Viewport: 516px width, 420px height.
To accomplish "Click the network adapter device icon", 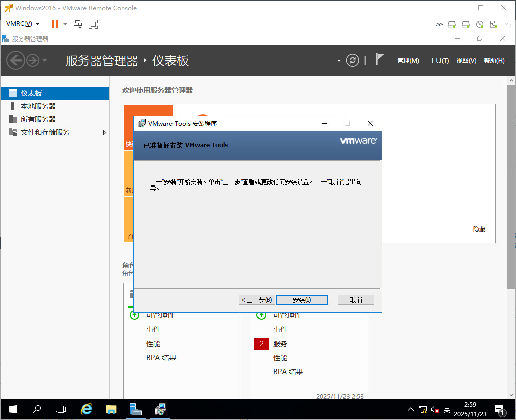I will (x=494, y=24).
